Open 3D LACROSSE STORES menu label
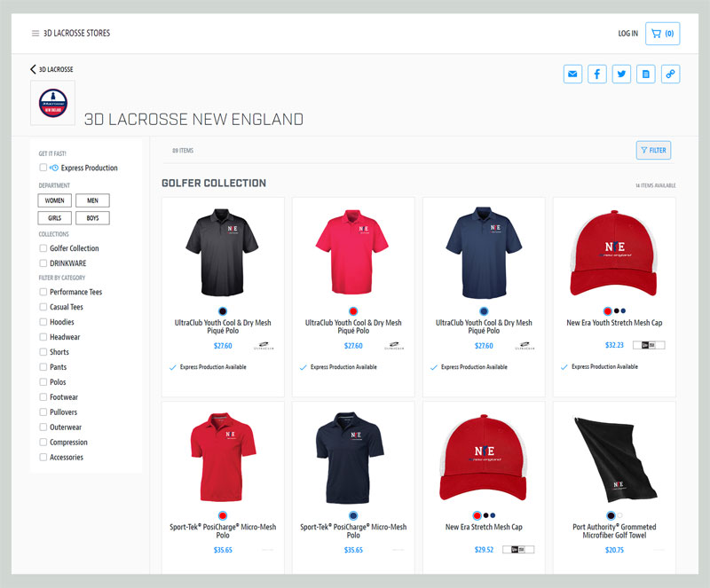This screenshot has width=710, height=588. click(x=76, y=34)
